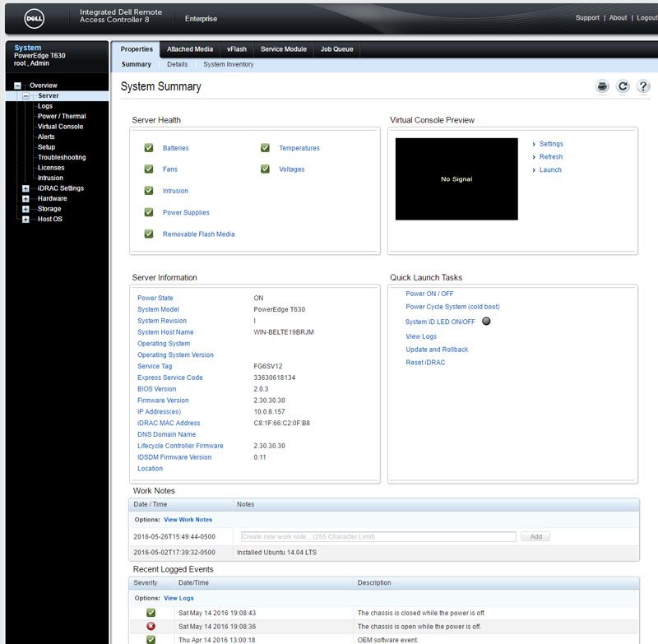Expand the Hardware tree node
The height and width of the screenshot is (644, 658).
(x=25, y=199)
